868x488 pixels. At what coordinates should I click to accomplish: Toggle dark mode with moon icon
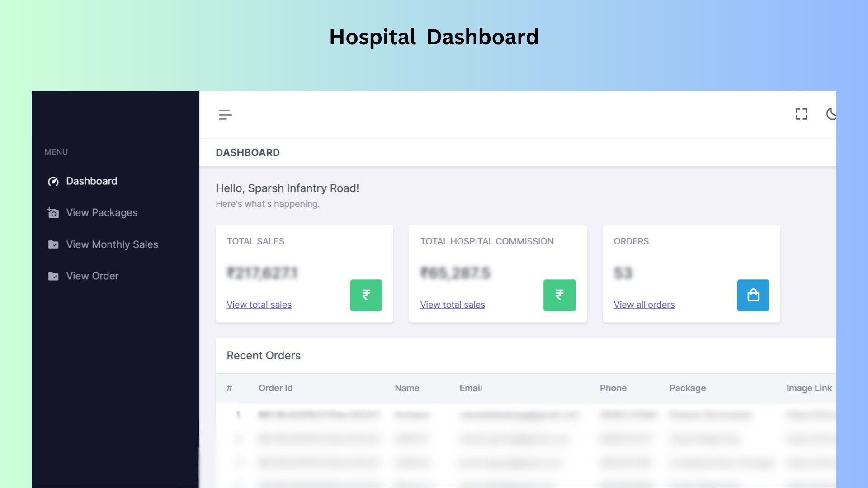click(x=832, y=114)
